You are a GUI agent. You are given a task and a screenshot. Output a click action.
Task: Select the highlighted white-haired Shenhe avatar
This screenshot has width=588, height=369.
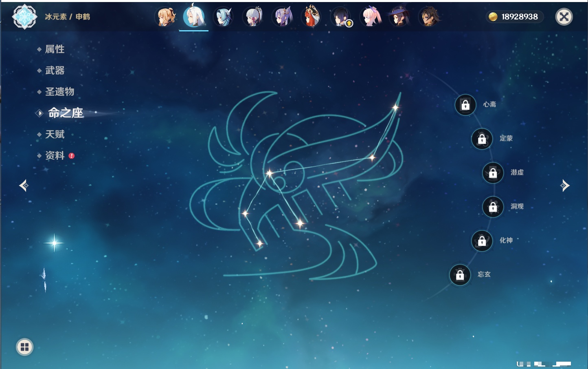194,16
